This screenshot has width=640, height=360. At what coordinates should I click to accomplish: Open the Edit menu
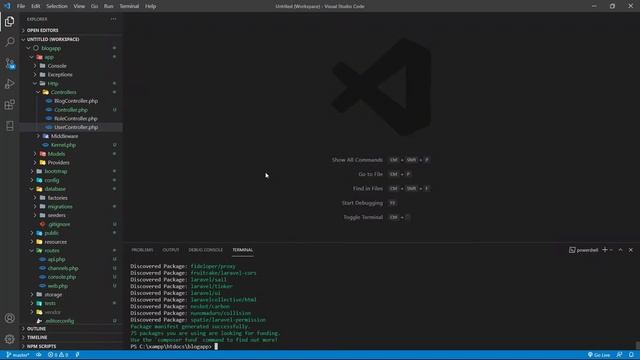click(x=36, y=6)
